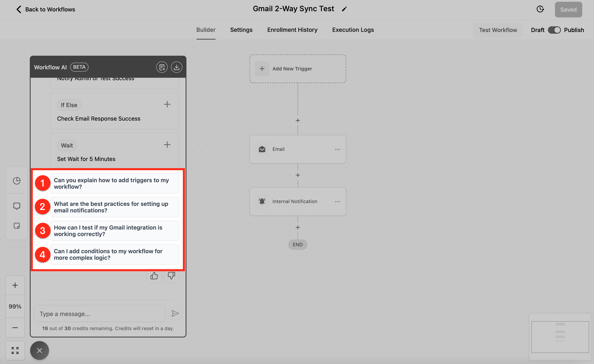Expand the If Else step plus button
This screenshot has height=364, width=594.
click(167, 104)
